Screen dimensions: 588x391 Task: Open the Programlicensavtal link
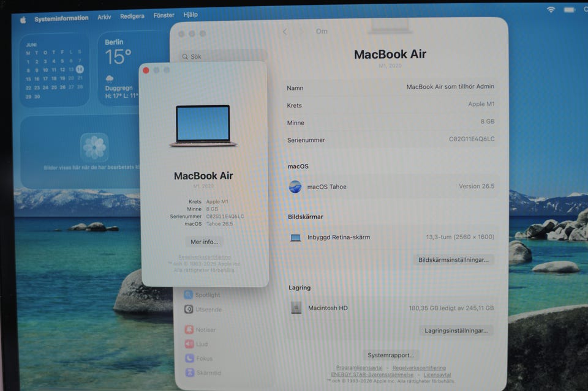(360, 368)
